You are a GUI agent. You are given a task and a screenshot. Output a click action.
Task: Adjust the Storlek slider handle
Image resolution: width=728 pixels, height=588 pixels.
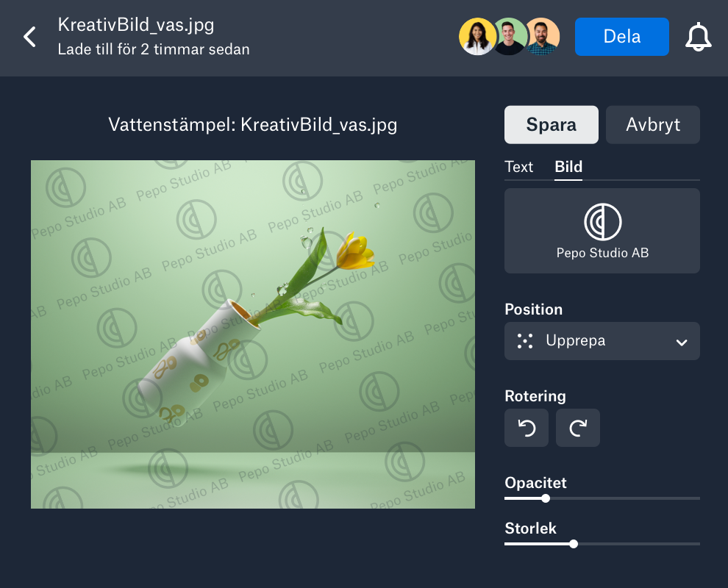574,544
